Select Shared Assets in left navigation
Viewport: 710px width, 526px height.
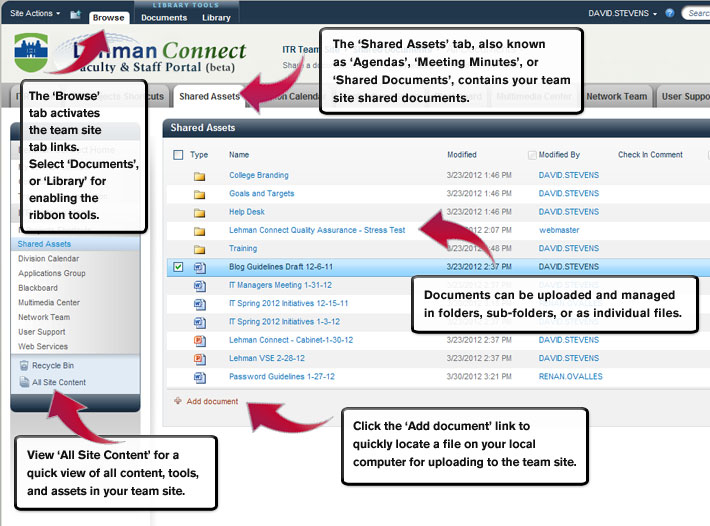pyautogui.click(x=44, y=244)
